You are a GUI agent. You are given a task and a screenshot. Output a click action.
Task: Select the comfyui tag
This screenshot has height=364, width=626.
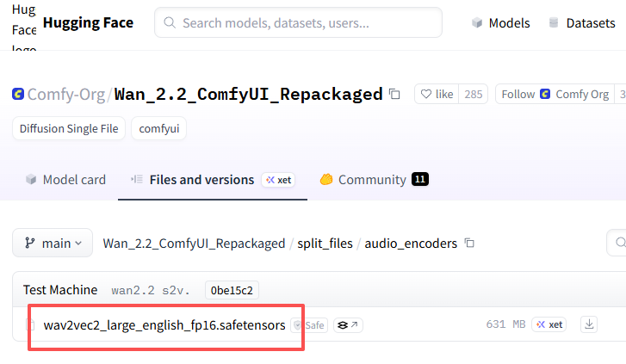tap(159, 128)
